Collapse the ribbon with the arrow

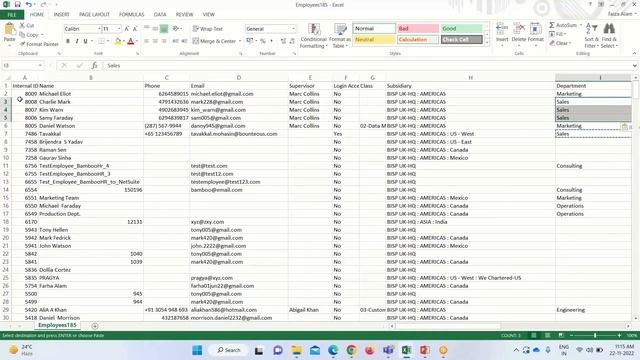click(x=634, y=53)
